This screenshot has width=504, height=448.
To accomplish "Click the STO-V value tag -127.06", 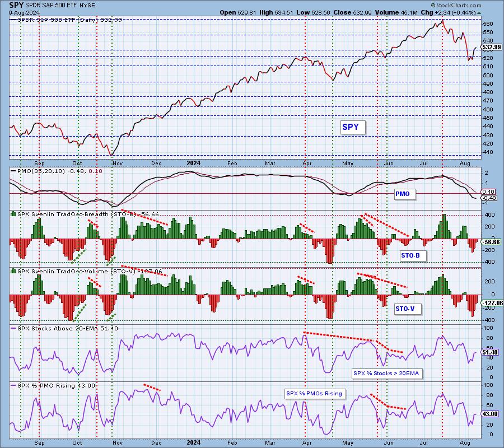I will point(492,303).
